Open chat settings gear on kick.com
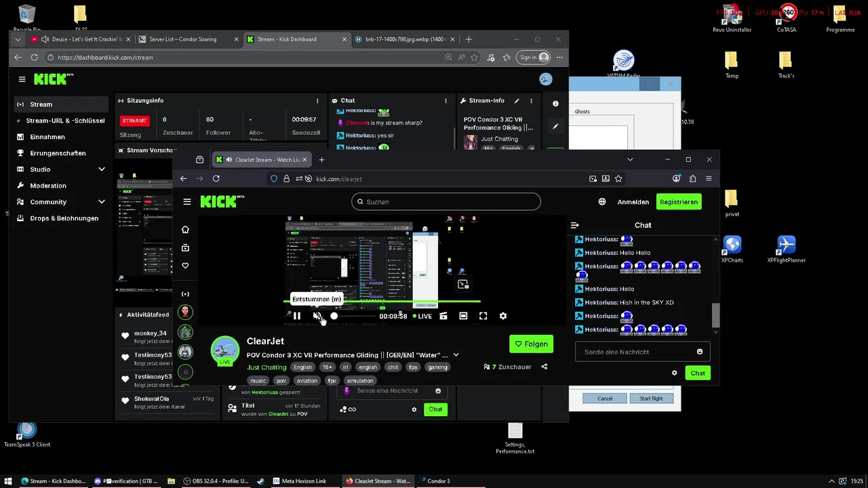The image size is (868, 488). point(674,373)
